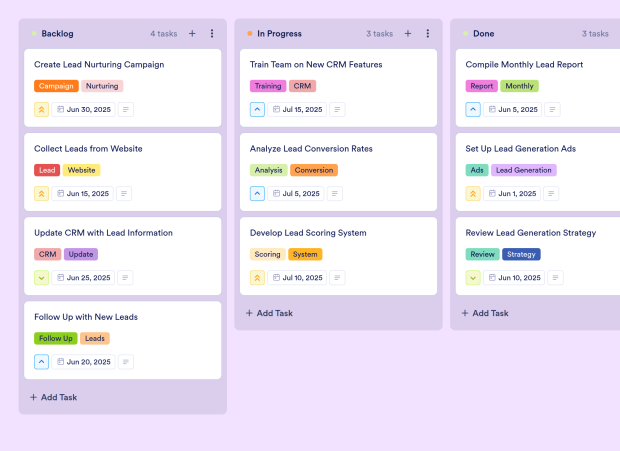Screen dimensions: 620x451
Task: Click priority icon on Set Up Lead Generation Ads
Action: tap(473, 194)
